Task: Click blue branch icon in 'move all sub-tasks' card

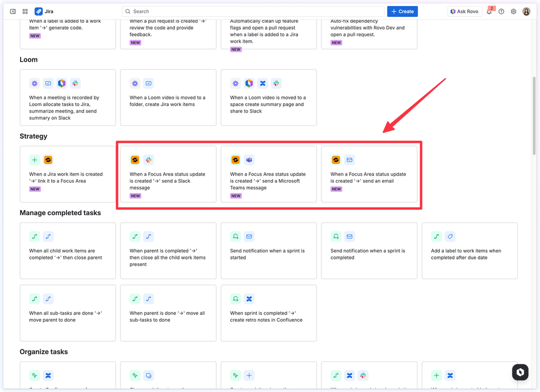Action: (148, 299)
